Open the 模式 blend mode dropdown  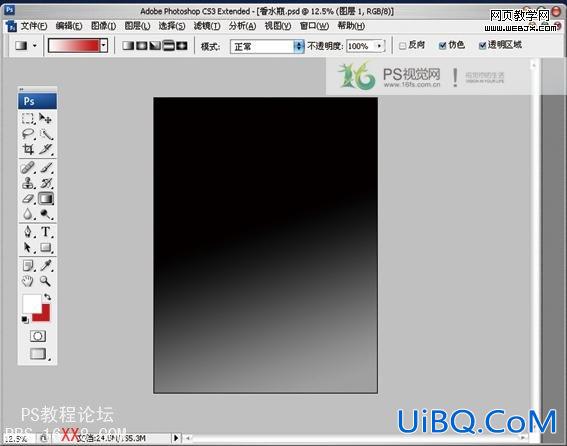click(267, 46)
